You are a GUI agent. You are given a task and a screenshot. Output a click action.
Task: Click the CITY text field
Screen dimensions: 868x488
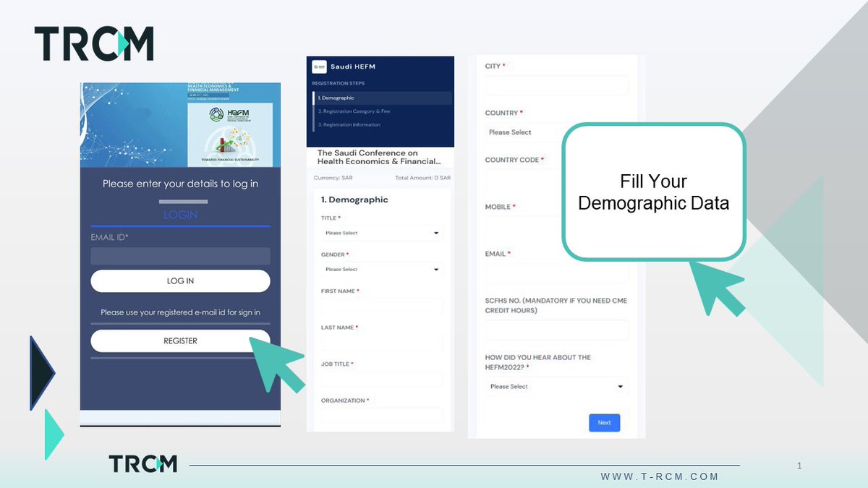pyautogui.click(x=556, y=85)
